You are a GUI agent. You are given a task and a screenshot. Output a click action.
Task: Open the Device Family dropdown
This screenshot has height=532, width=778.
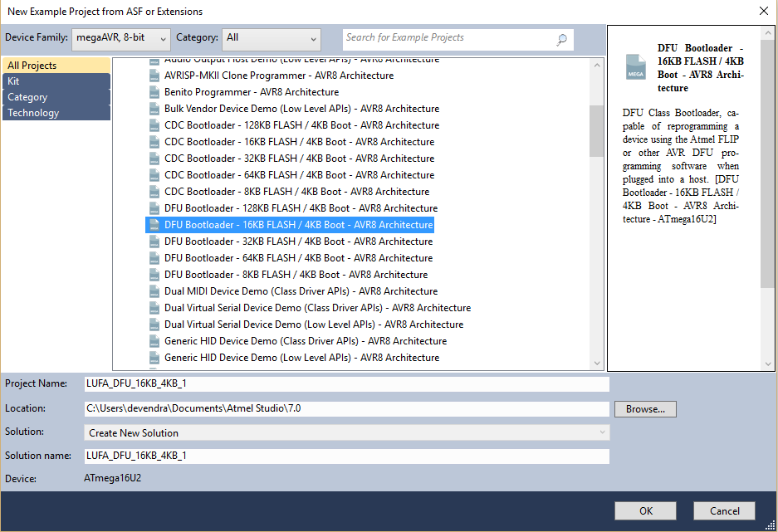tap(121, 39)
